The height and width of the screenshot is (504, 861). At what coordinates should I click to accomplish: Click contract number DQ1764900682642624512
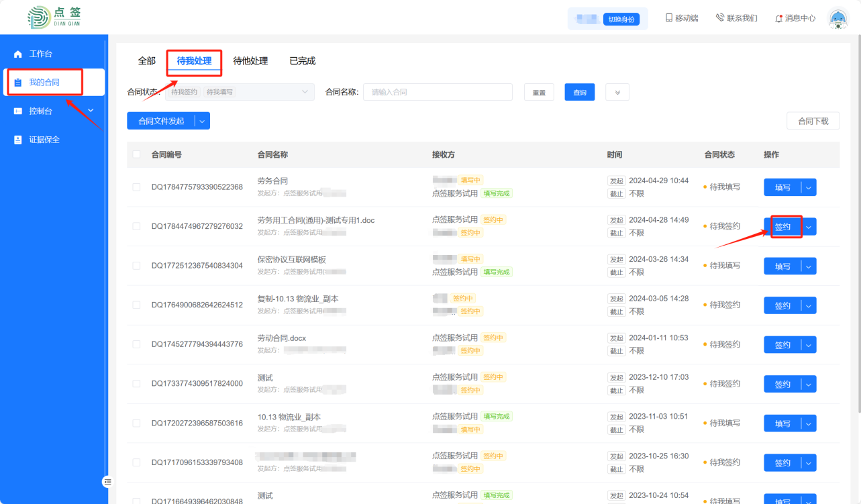tap(197, 305)
